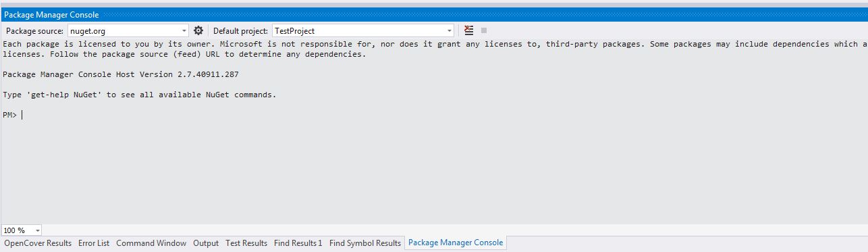Image resolution: width=868 pixels, height=252 pixels.
Task: Open Package Manager settings gear icon
Action: pyautogui.click(x=198, y=30)
